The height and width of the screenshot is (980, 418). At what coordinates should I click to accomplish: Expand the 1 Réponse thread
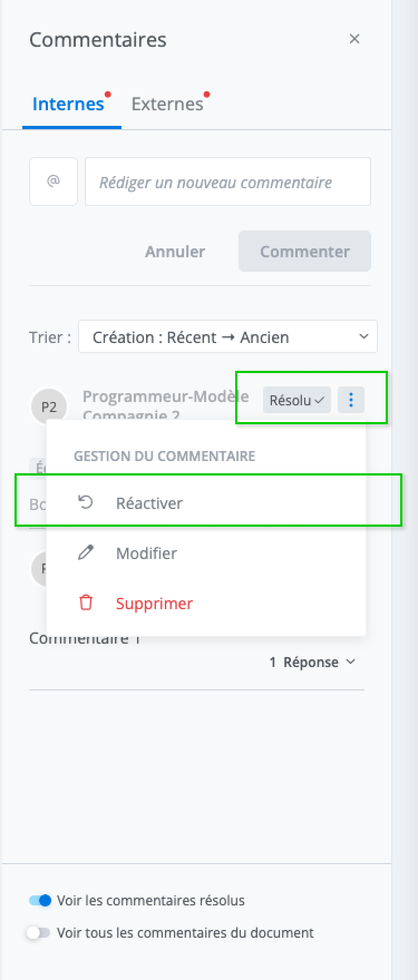pyautogui.click(x=312, y=662)
